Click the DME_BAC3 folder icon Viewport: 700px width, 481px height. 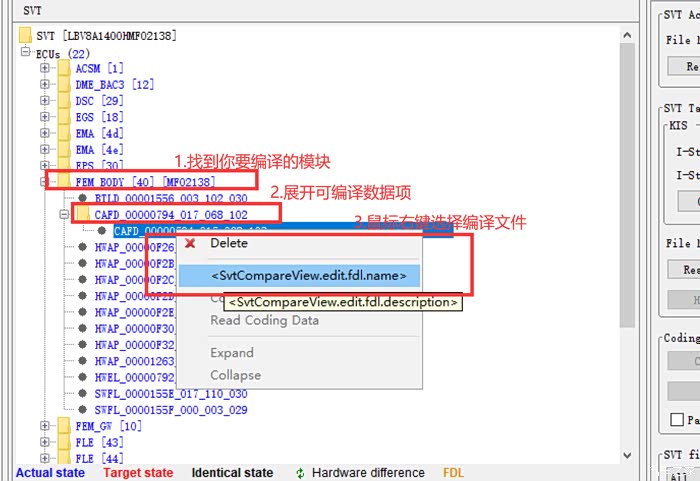(x=64, y=84)
